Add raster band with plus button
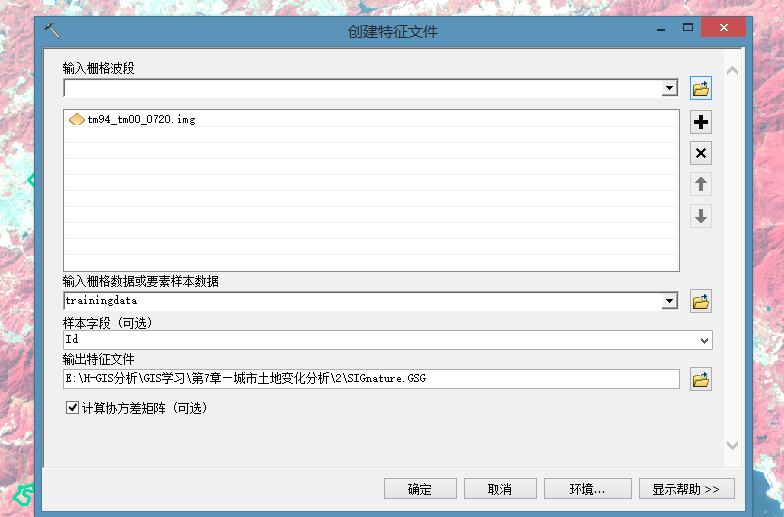Image resolution: width=784 pixels, height=517 pixels. tap(700, 122)
